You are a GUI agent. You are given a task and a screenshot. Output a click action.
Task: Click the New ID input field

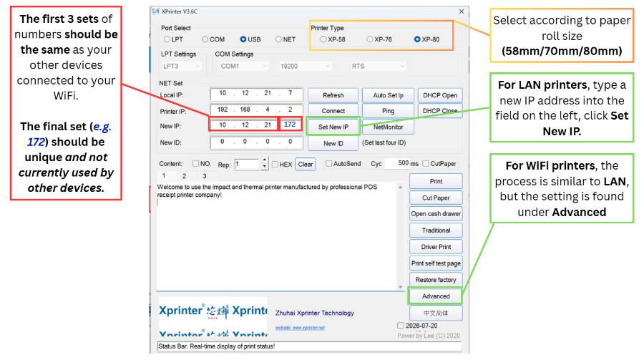[x=257, y=142]
